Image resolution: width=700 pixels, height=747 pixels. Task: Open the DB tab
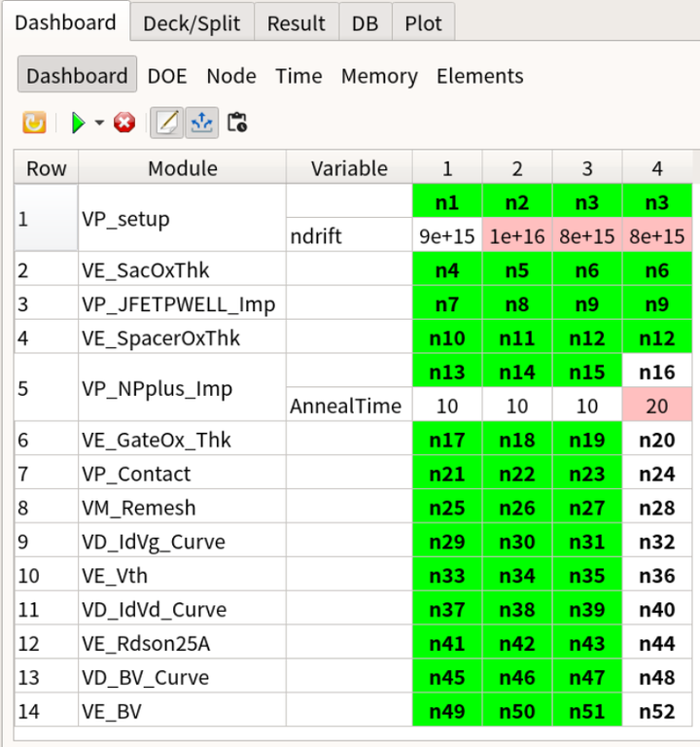point(366,23)
